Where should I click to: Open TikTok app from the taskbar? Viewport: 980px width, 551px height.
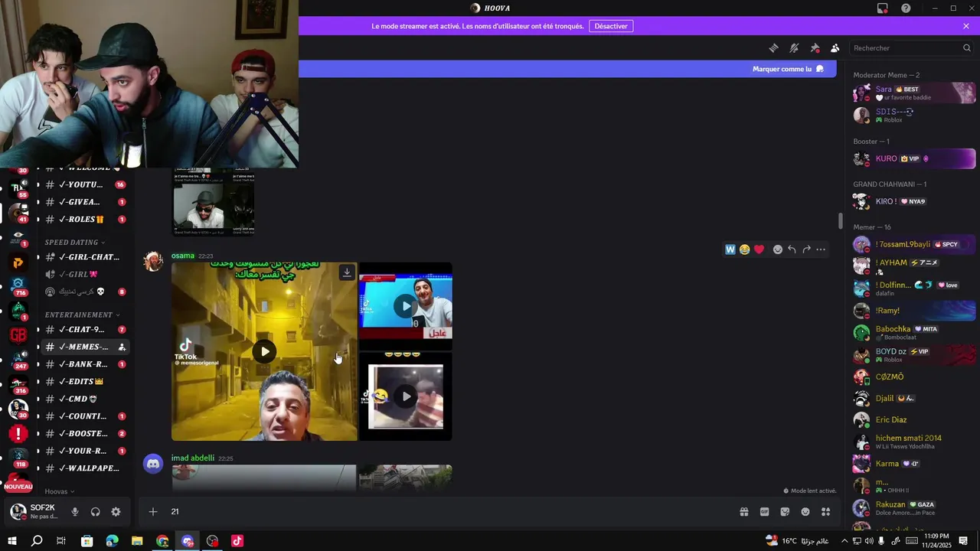237,541
